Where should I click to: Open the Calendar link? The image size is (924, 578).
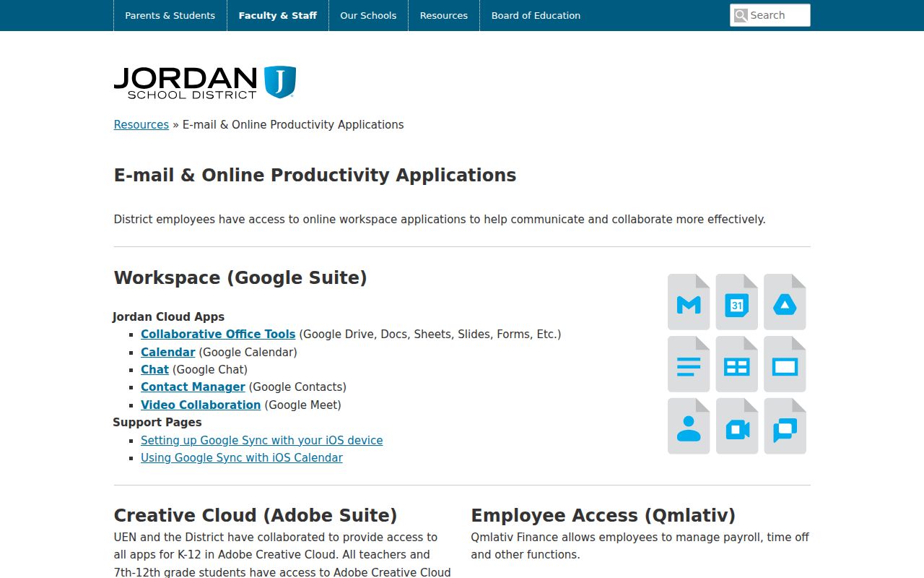click(x=168, y=352)
